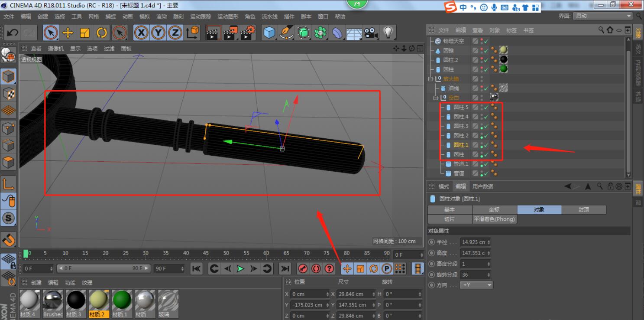Play the animation forward
This screenshot has width=644, height=320.
pos(240,269)
